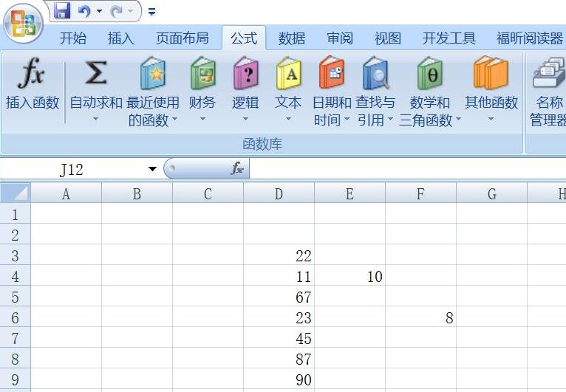Open the Office button menu
Screen dimensions: 566x392
coord(23,24)
